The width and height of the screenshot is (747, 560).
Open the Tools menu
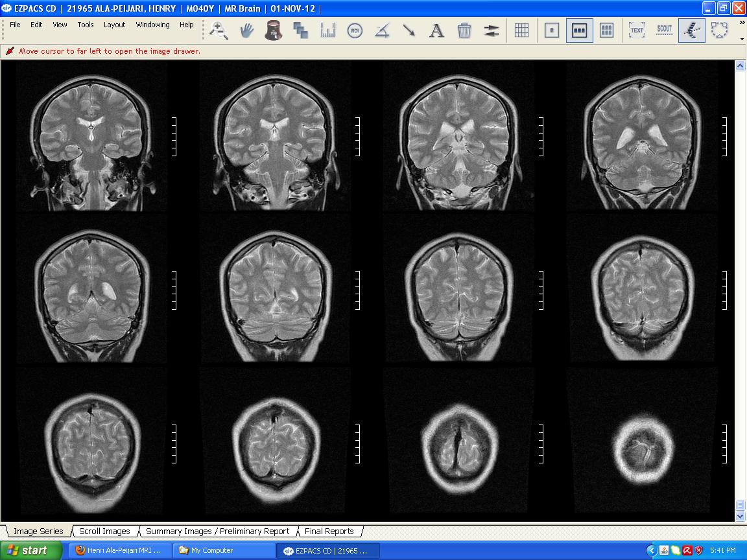[x=86, y=25]
